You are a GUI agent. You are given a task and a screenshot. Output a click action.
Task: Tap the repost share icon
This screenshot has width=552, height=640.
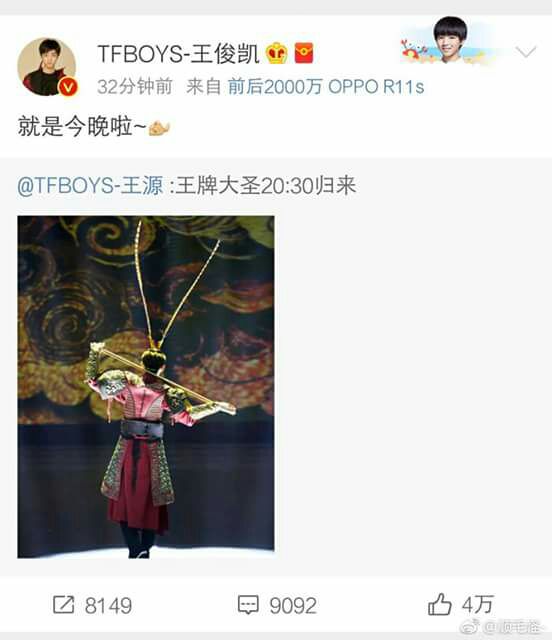pyautogui.click(x=64, y=604)
